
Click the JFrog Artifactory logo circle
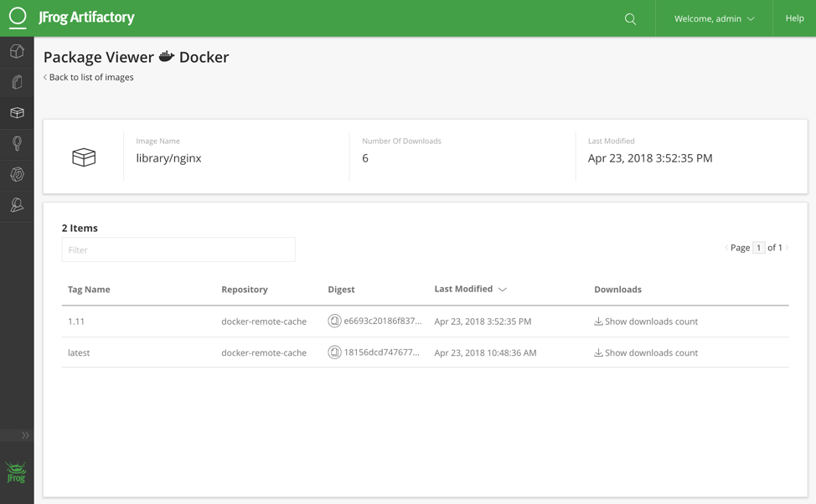[17, 16]
